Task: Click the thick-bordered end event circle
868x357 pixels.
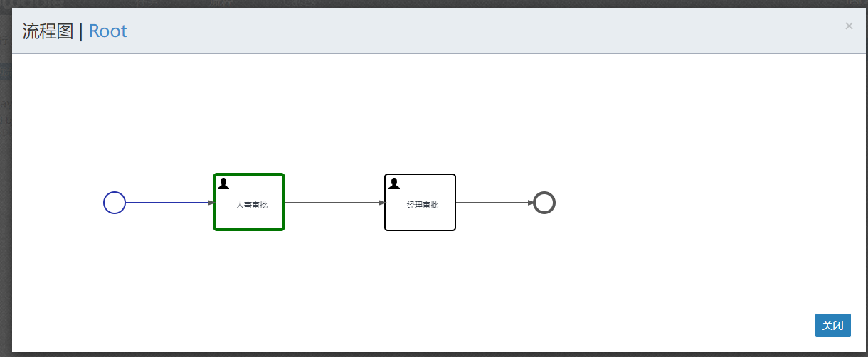Action: click(x=544, y=203)
